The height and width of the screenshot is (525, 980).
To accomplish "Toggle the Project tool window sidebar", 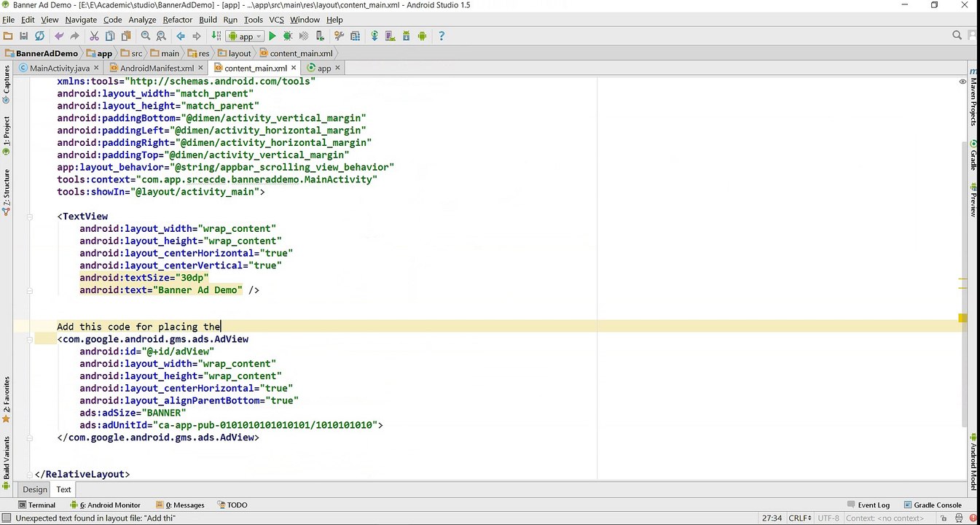I will coord(7,133).
